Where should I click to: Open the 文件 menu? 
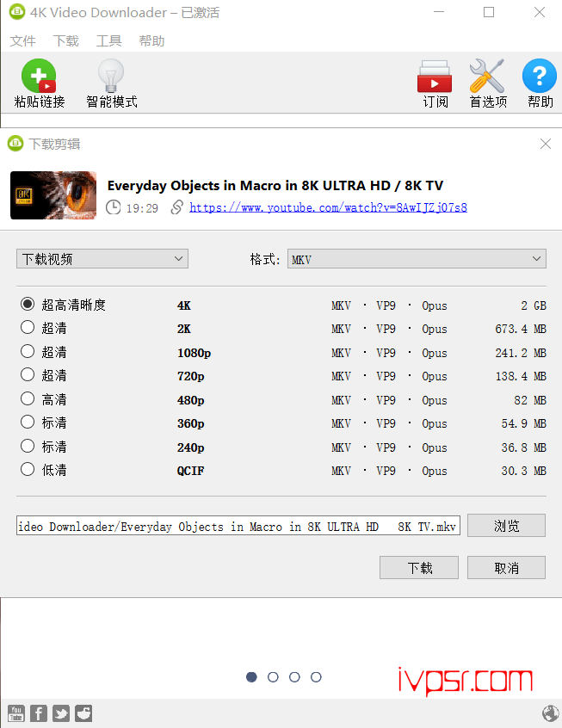pyautogui.click(x=22, y=40)
